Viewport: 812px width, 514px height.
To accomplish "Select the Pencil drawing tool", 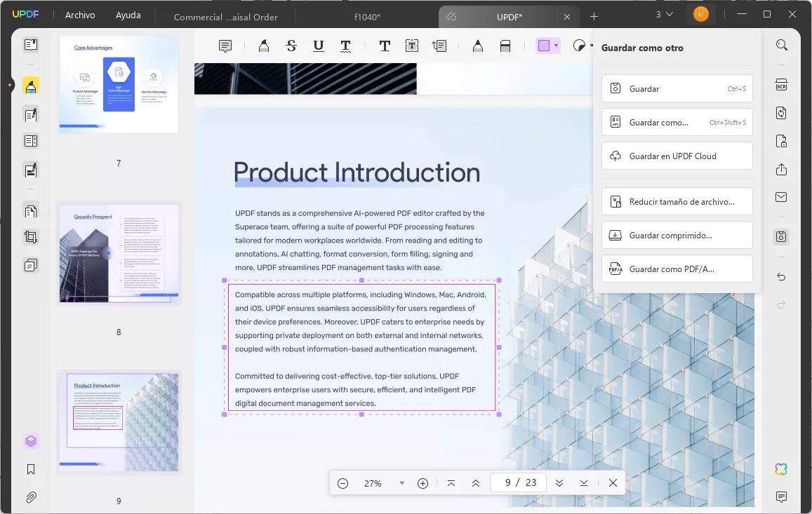I will coord(478,45).
